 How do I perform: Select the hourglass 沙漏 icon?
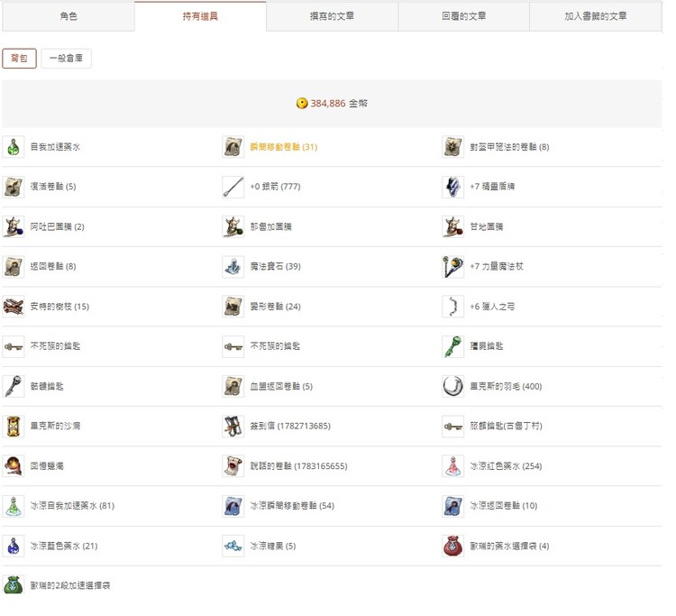click(14, 427)
